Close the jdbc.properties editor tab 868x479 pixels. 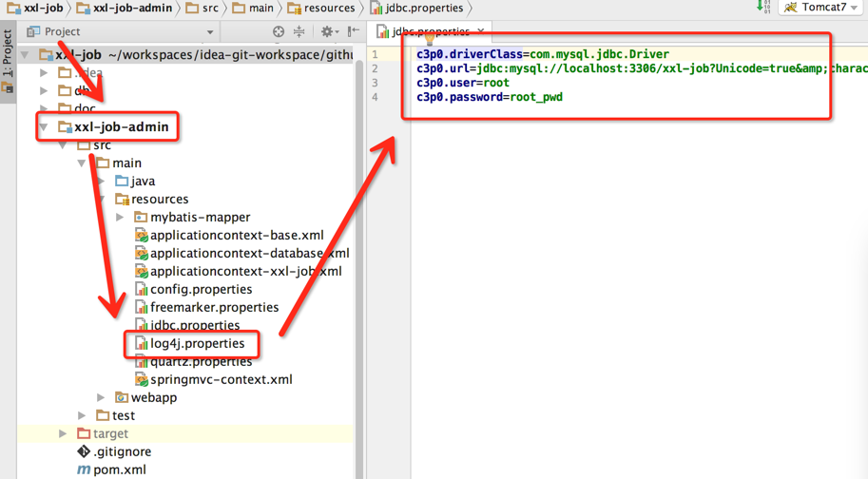coord(480,31)
